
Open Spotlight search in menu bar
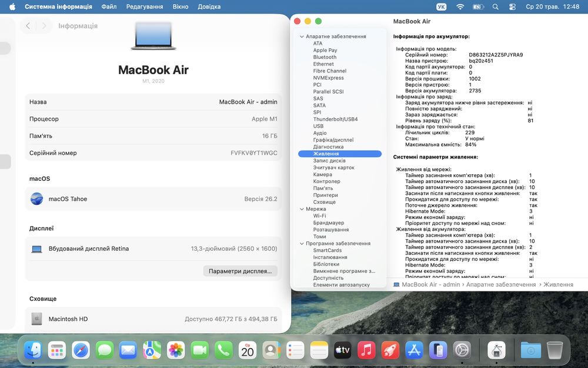[x=495, y=6]
